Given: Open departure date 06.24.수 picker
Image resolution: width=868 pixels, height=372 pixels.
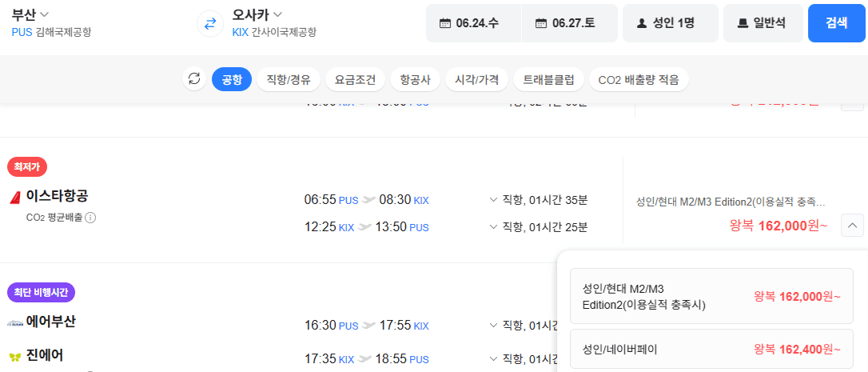Looking at the screenshot, I should point(473,23).
